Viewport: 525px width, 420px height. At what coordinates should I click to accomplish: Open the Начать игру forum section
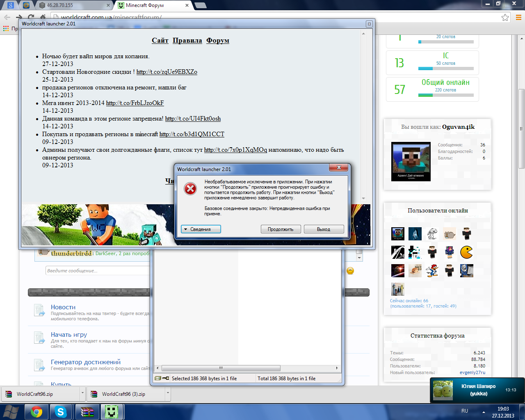click(x=69, y=335)
